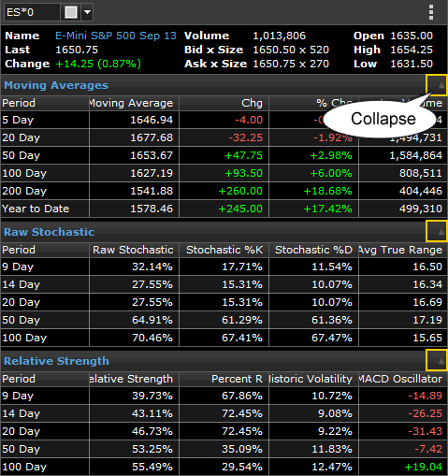The width and height of the screenshot is (448, 476).
Task: Click the Chg column header
Action: 224,103
